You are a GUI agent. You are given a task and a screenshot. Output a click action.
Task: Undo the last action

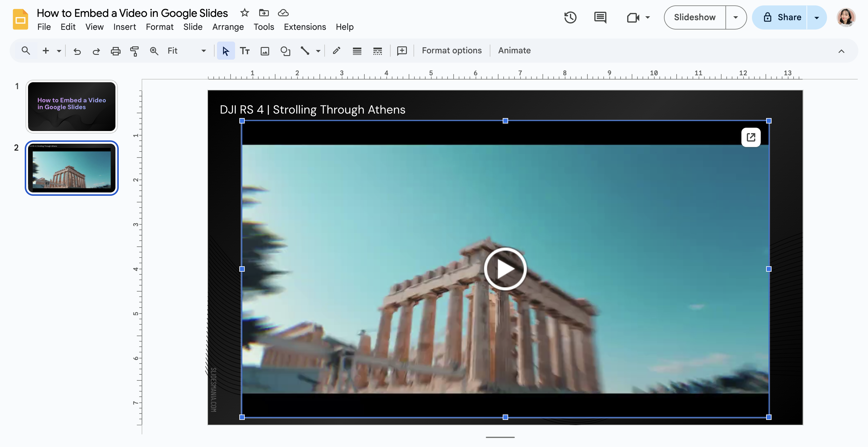[x=77, y=51]
